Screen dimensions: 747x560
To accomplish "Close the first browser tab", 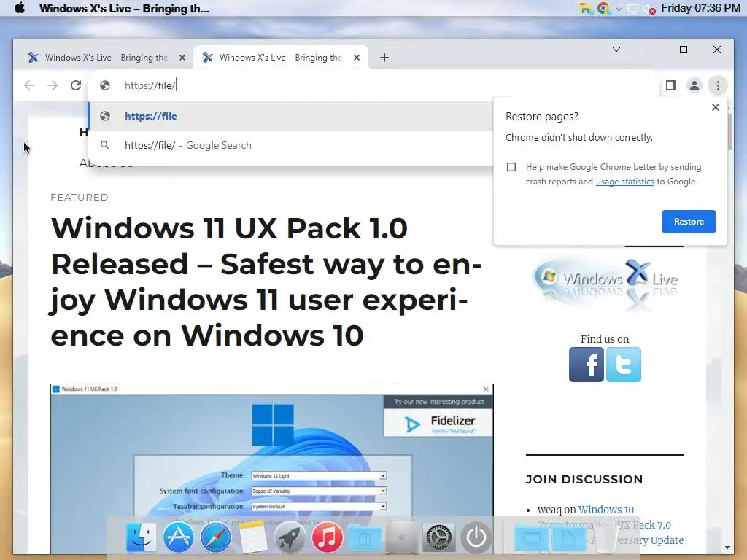I will (182, 58).
